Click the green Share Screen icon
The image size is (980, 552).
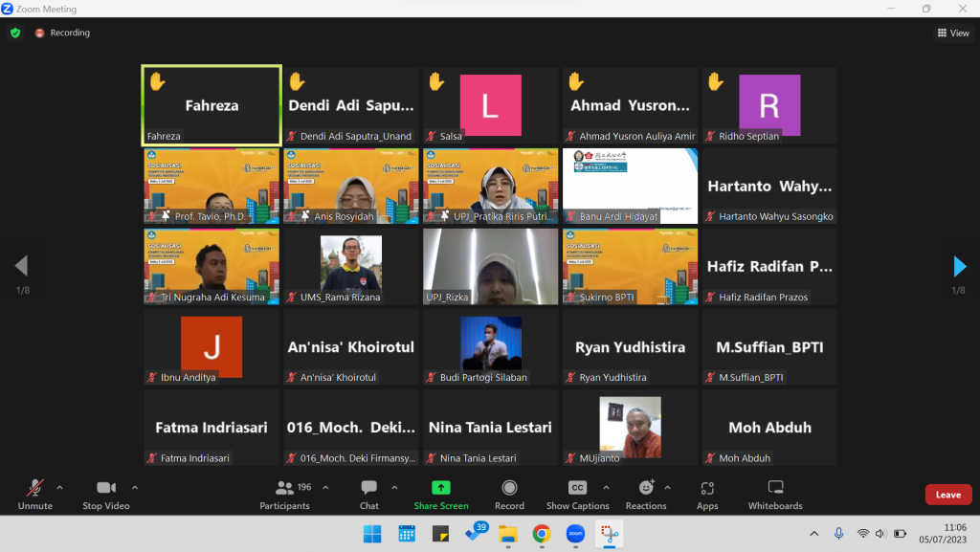[x=440, y=488]
